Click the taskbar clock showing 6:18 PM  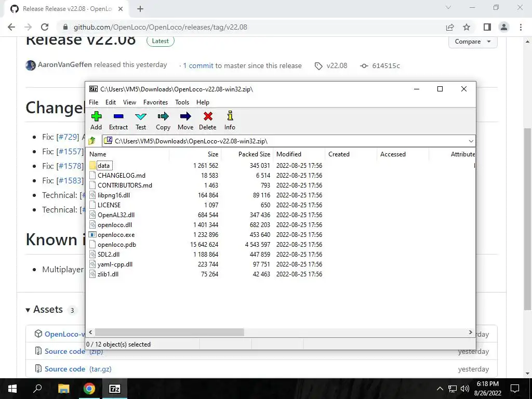tap(487, 389)
